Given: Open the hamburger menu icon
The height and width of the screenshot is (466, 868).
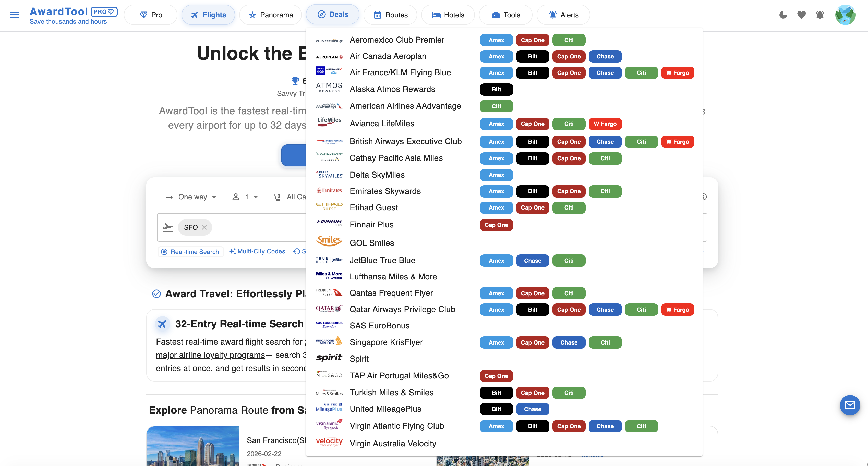Looking at the screenshot, I should 15,15.
